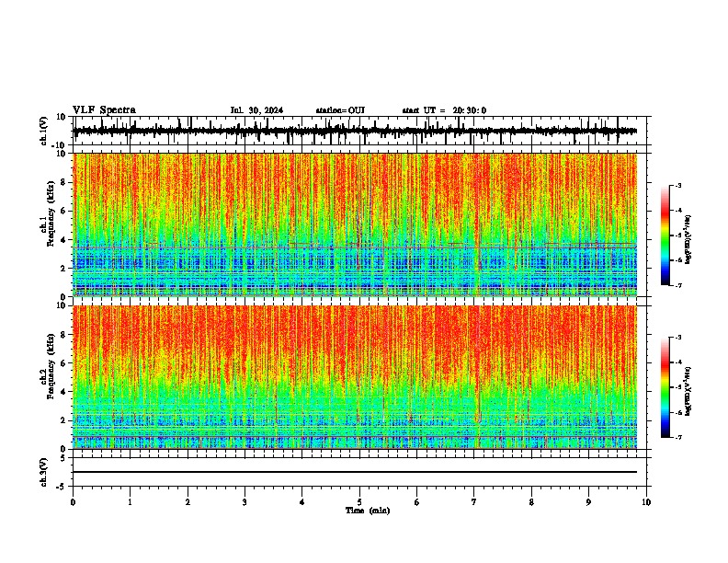The image size is (728, 563).
Task: Click the ch.1(V) waveform axis label
Action: coord(43,131)
